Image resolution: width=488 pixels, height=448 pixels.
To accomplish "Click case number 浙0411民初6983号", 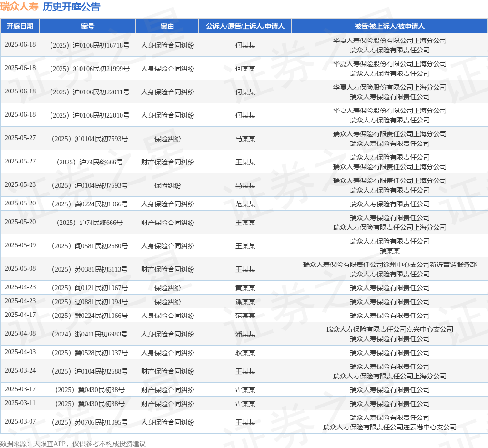I will 90,334.
